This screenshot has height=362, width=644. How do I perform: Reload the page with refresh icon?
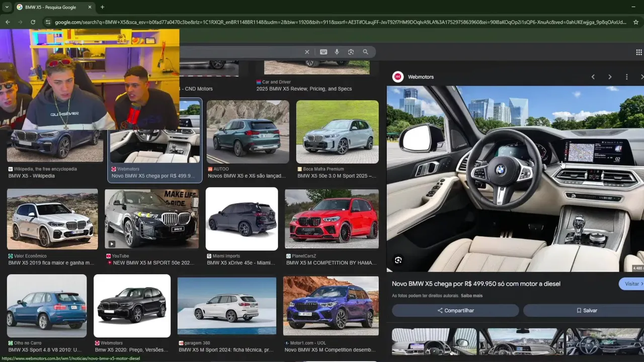pos(33,22)
